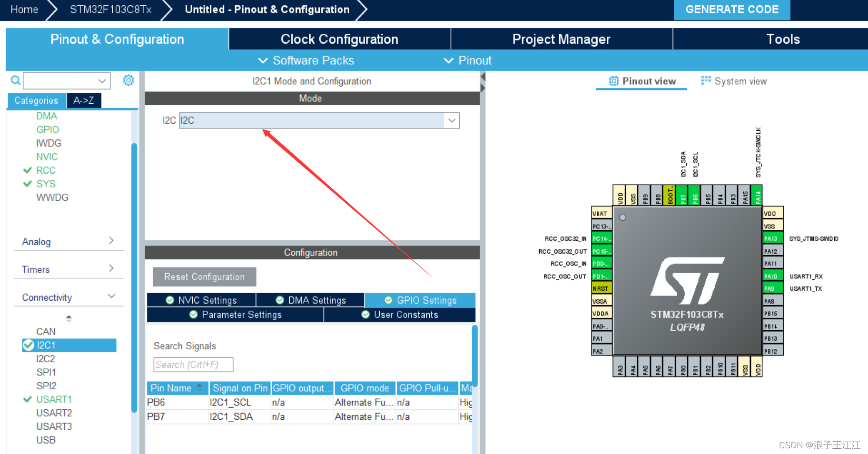Image resolution: width=868 pixels, height=454 pixels.
Task: Click the STM32F103C8Tx breadcrumb
Action: click(x=110, y=10)
